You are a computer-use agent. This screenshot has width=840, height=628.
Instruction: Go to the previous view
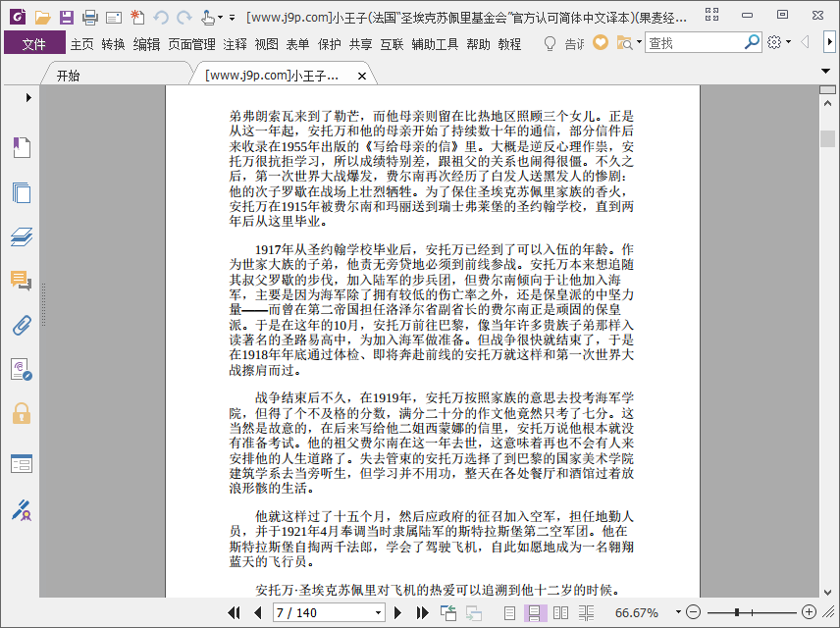[447, 612]
